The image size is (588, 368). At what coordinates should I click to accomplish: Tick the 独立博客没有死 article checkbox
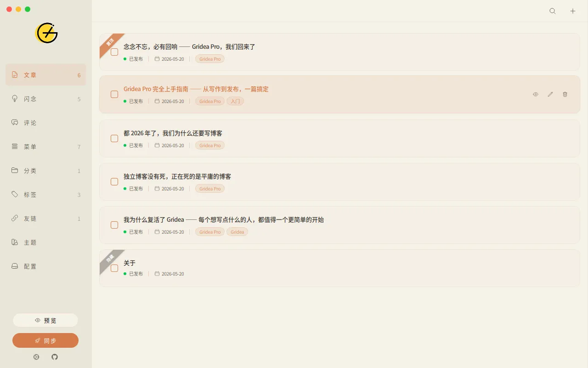click(x=114, y=182)
